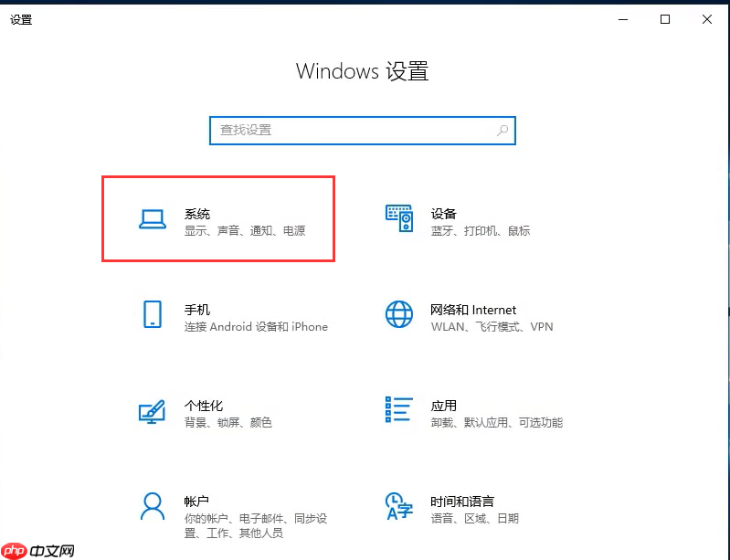Select the 手机 category title
This screenshot has width=730, height=560.
click(x=197, y=310)
